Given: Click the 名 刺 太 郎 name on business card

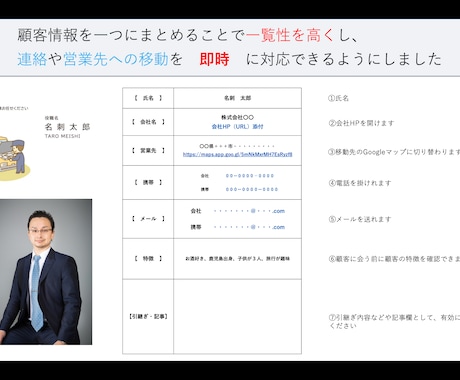Looking at the screenshot, I should (67, 127).
